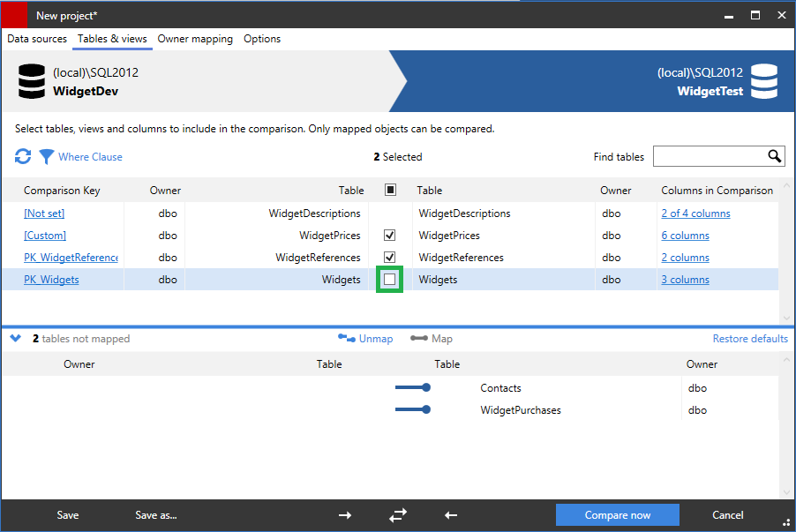The width and height of the screenshot is (796, 532).
Task: Uncheck the WidgetPrices row checkbox
Action: click(389, 235)
